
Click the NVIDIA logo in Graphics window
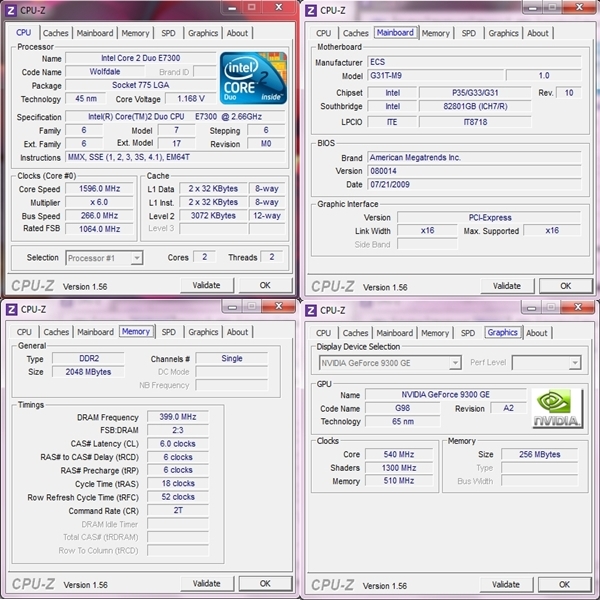557,408
